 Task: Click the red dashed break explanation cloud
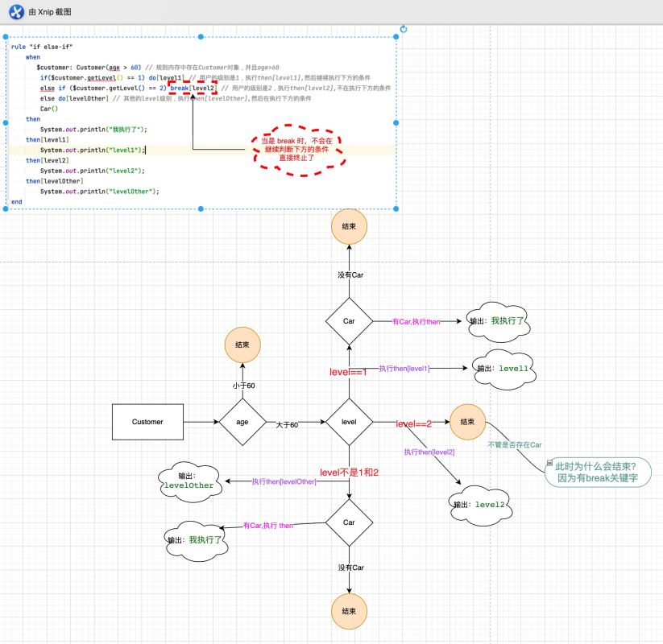[x=299, y=150]
